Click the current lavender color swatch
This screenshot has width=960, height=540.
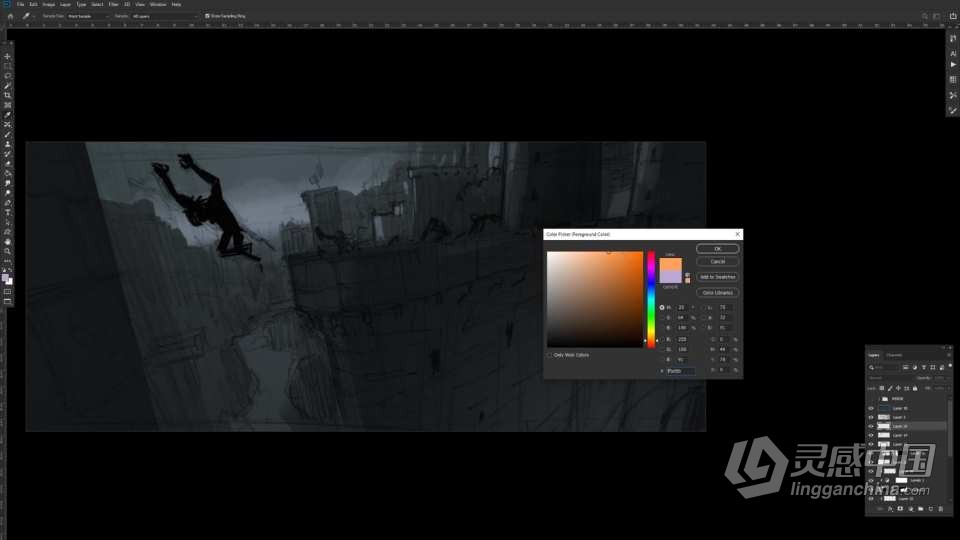(670, 277)
